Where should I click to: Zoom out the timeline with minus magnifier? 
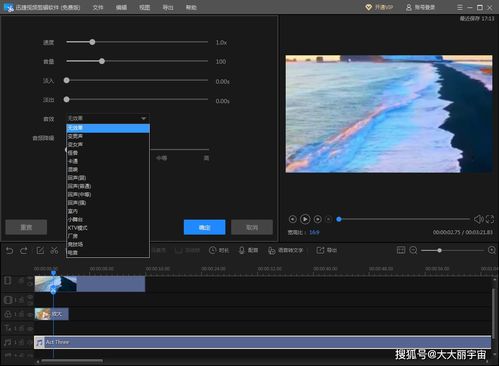point(413,250)
